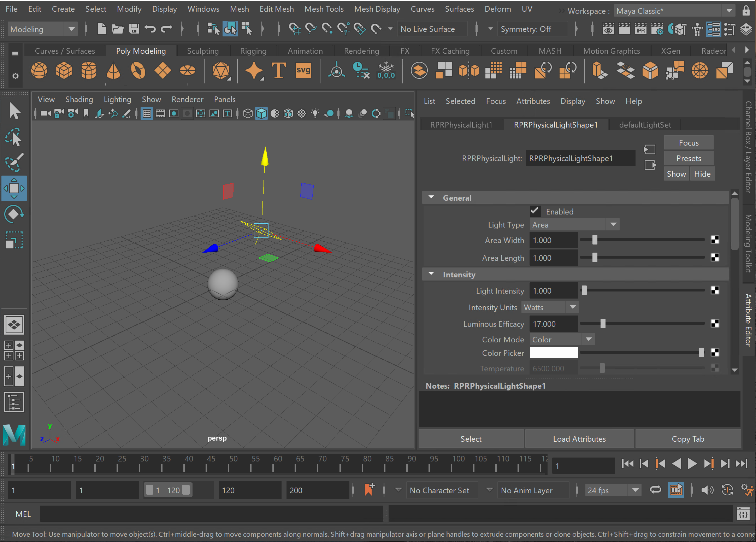The image size is (756, 542).
Task: Click the Focus button in Attribute Editor
Action: click(x=689, y=143)
